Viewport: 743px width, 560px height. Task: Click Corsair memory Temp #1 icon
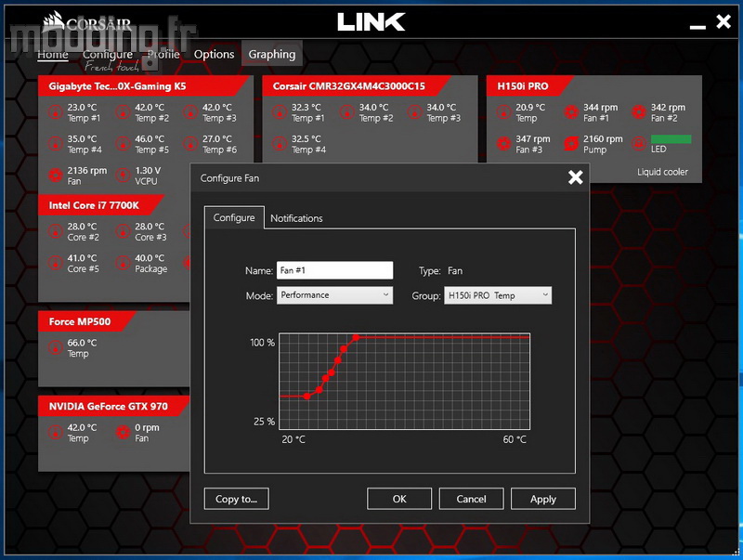tap(280, 112)
